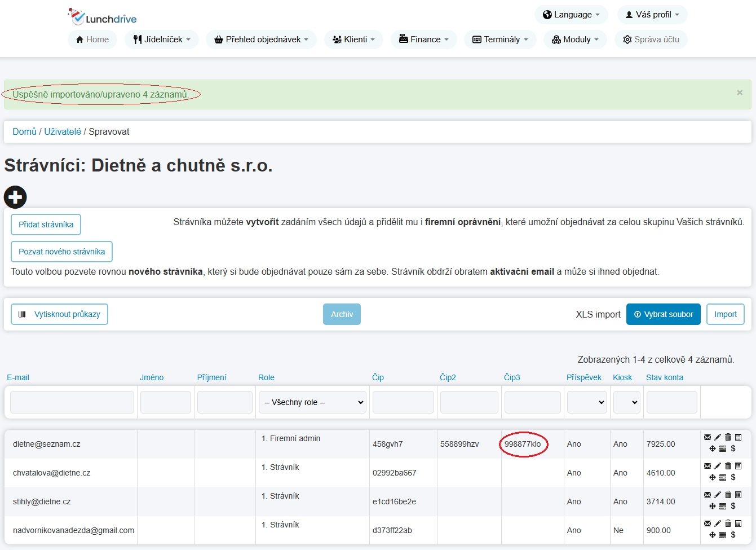Click pencil edit icon for chvatalova@dietne.cz
The width and height of the screenshot is (756, 550).
tap(718, 466)
